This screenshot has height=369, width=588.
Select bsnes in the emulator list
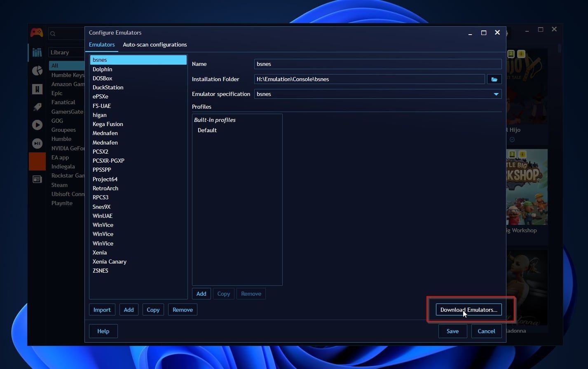tap(138, 60)
